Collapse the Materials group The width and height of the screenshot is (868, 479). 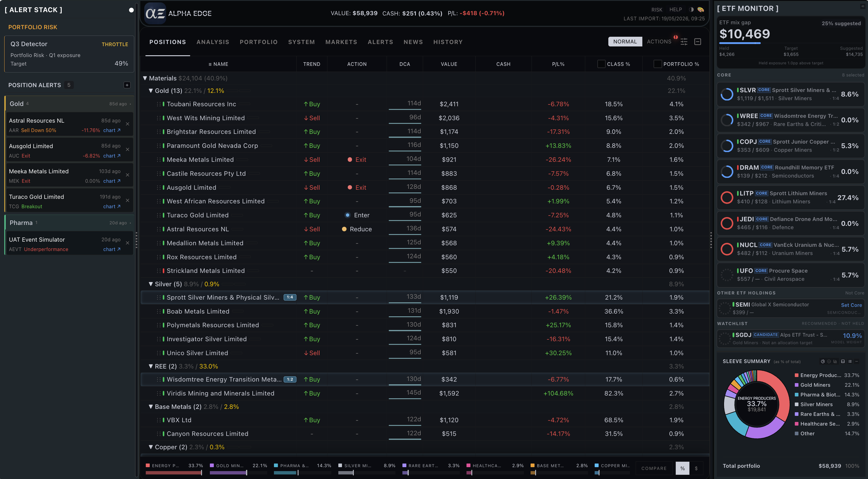145,78
